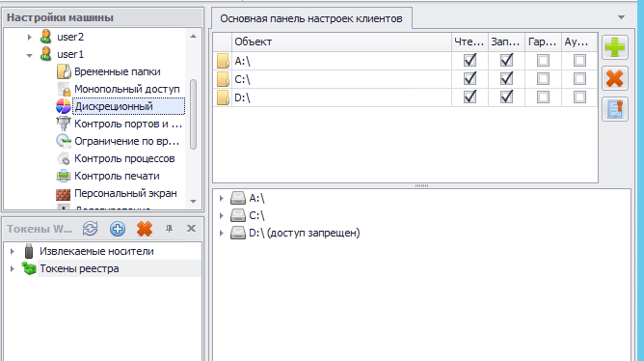This screenshot has width=644, height=361.
Task: Uncheck write permission for A:\
Action: [x=506, y=61]
